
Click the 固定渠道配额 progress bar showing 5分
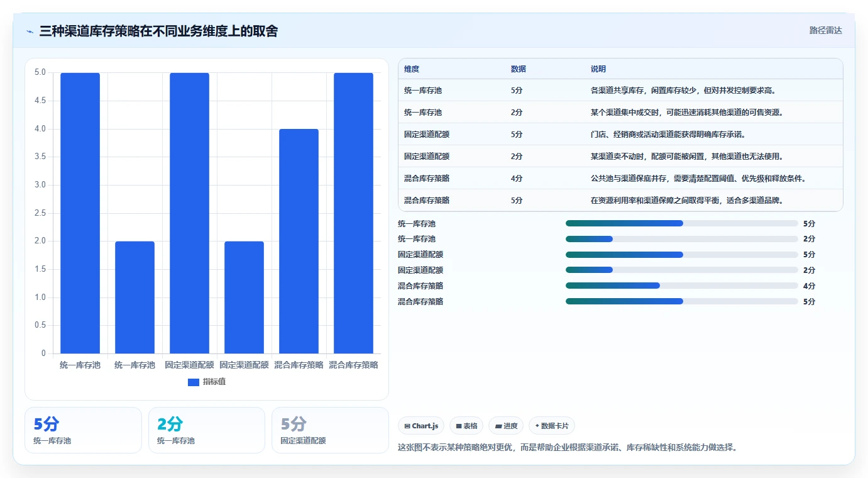click(681, 255)
